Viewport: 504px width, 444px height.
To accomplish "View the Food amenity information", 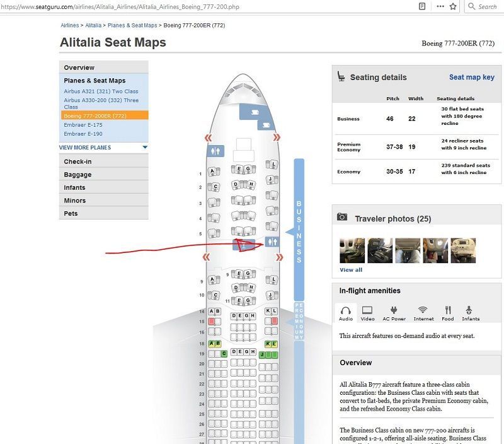I will pyautogui.click(x=447, y=313).
